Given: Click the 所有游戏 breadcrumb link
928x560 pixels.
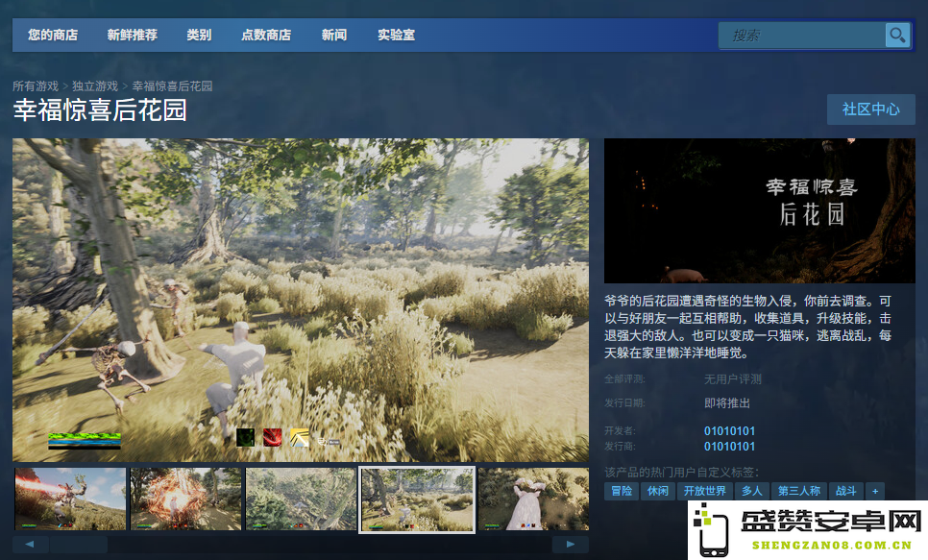Looking at the screenshot, I should [x=36, y=85].
